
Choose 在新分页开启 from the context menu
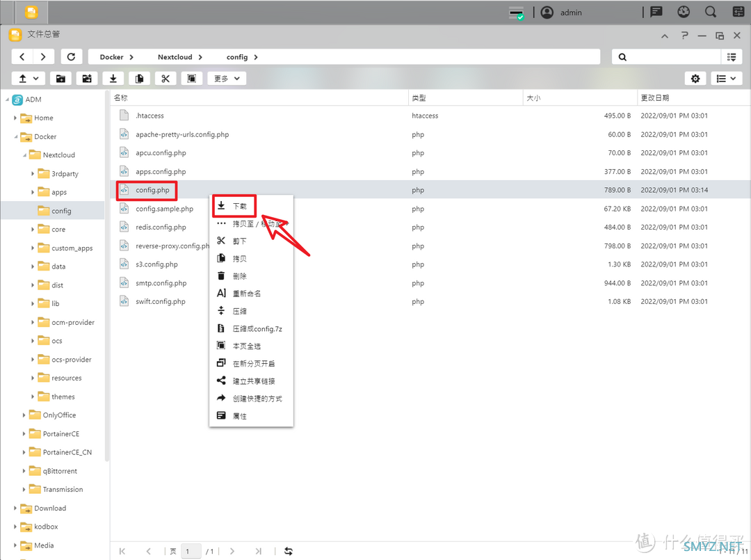(251, 364)
